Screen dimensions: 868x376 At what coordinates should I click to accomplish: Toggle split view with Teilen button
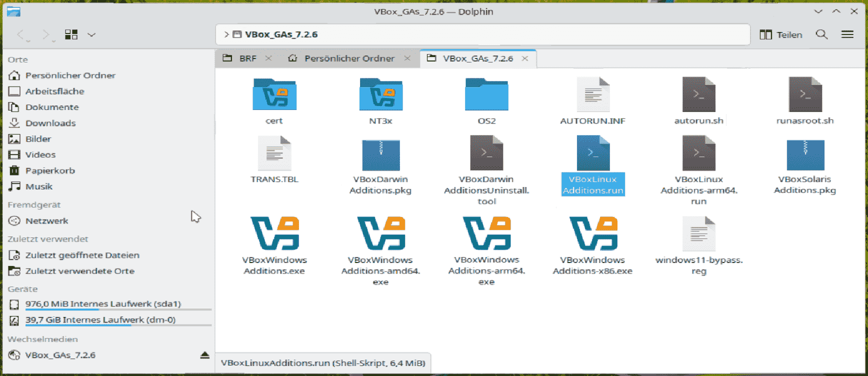[781, 34]
